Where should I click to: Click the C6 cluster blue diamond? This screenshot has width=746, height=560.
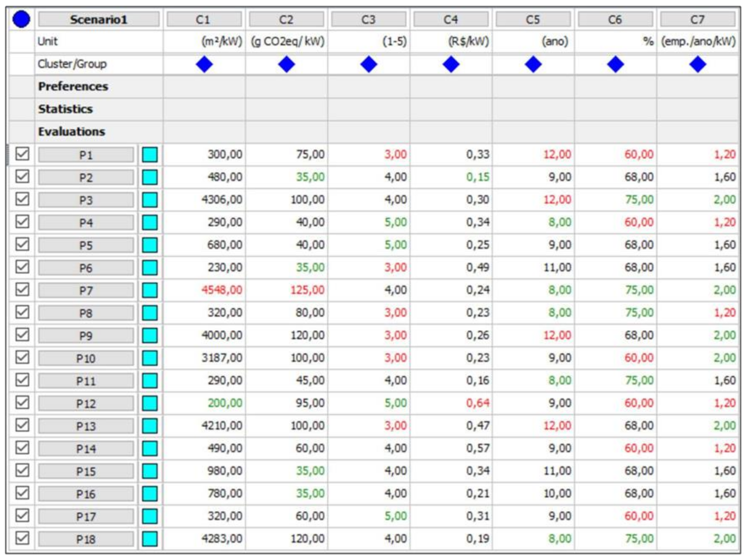coord(616,64)
